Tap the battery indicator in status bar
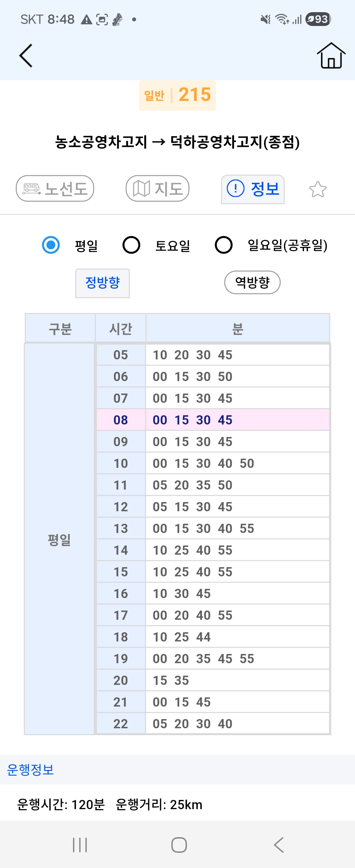 coord(318,19)
